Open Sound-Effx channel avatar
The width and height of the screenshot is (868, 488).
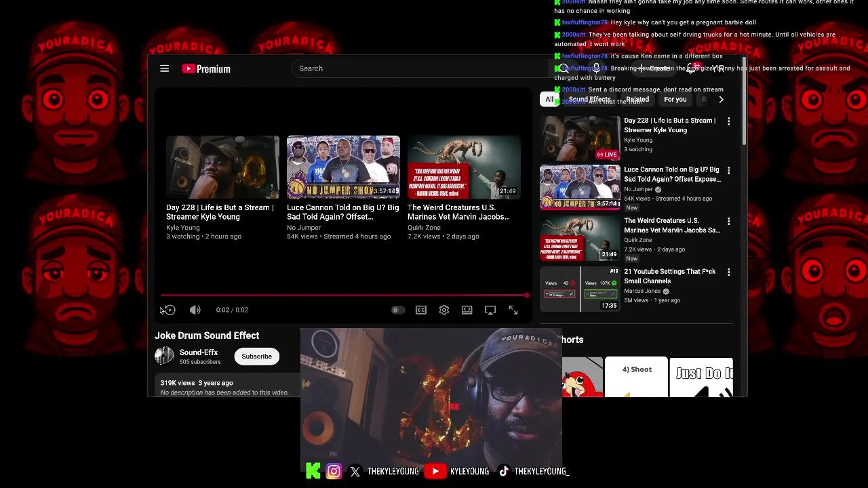click(x=164, y=356)
